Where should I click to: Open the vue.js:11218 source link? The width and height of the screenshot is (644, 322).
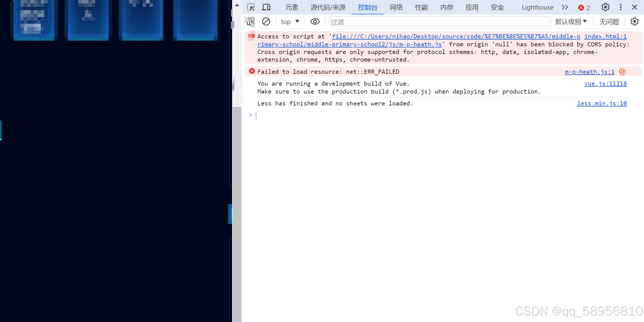606,84
